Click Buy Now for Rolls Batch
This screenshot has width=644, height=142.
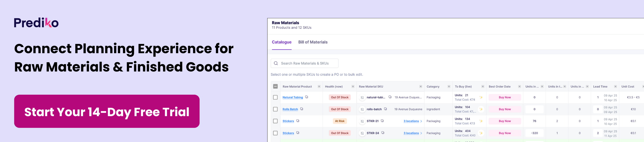click(x=505, y=109)
